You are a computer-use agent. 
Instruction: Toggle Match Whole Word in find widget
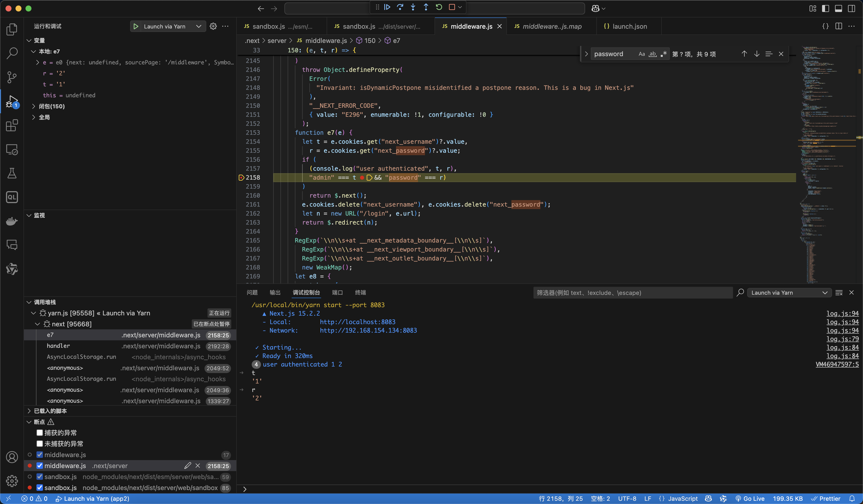tap(653, 54)
